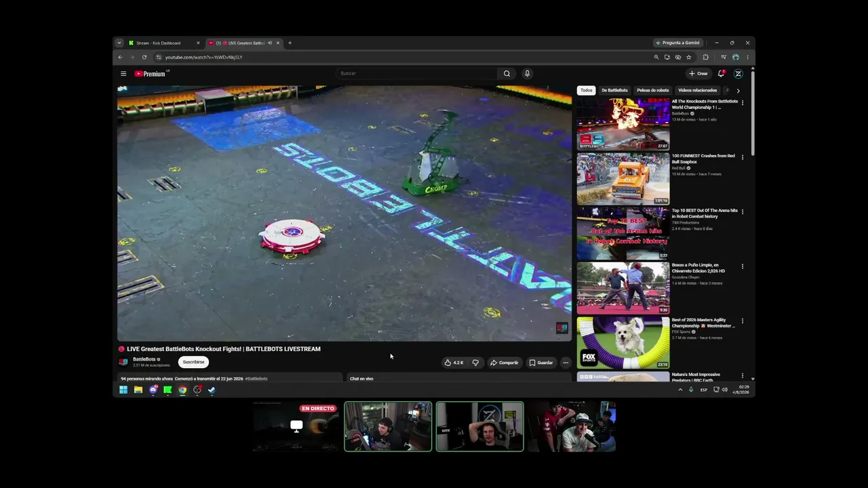
Task: Click the Guardar save button
Action: point(541,363)
